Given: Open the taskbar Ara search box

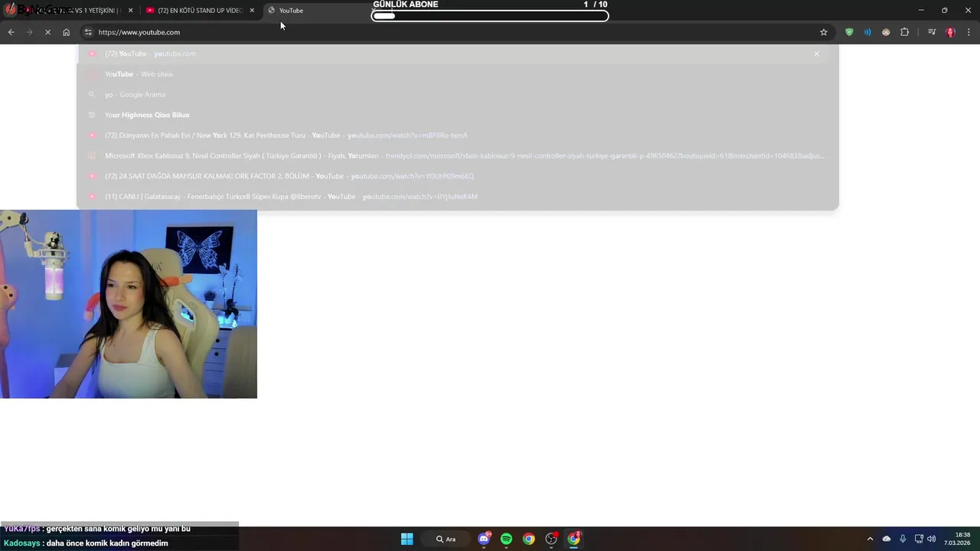Looking at the screenshot, I should click(446, 539).
